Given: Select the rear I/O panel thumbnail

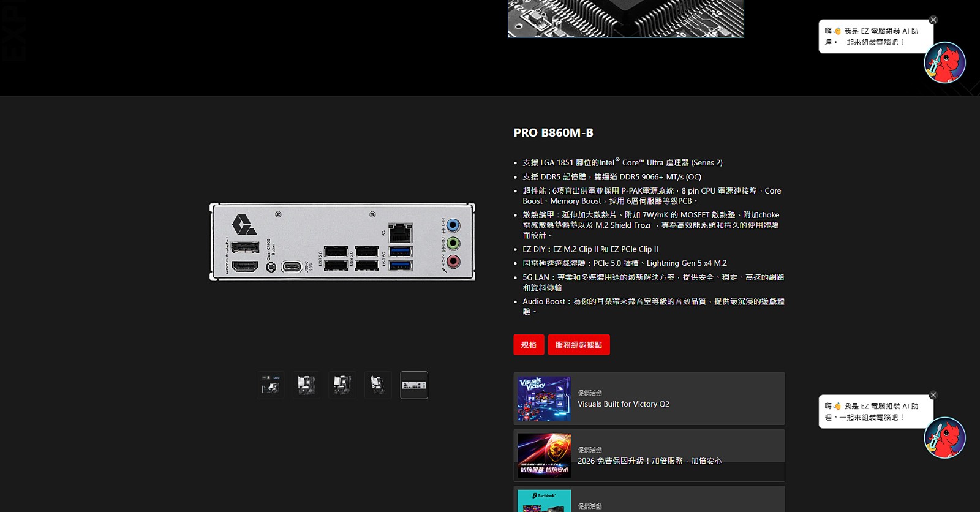Looking at the screenshot, I should 414,385.
